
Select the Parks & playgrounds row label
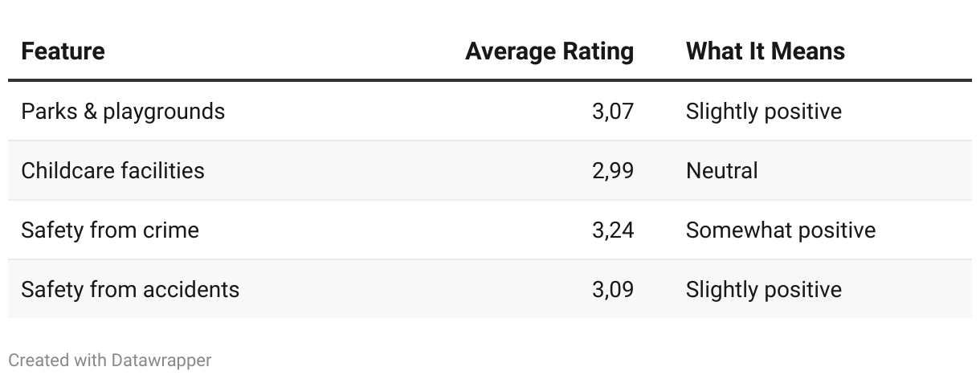click(123, 111)
